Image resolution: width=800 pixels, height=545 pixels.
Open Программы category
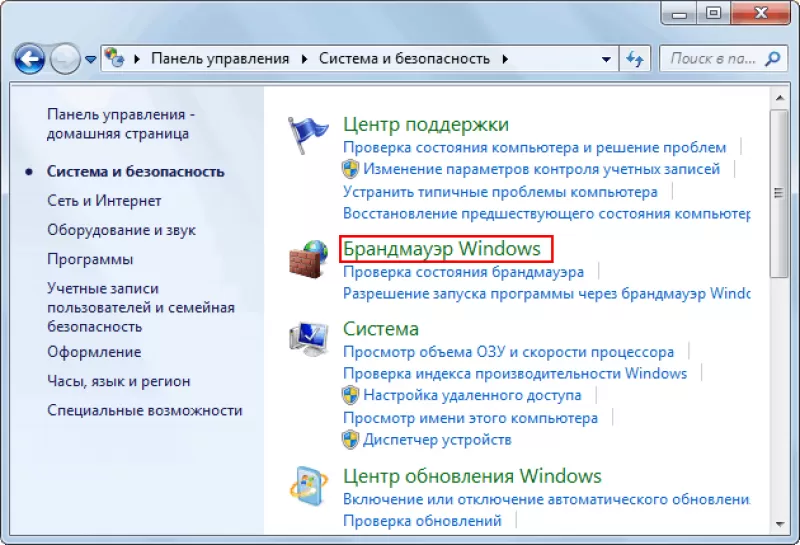click(90, 259)
